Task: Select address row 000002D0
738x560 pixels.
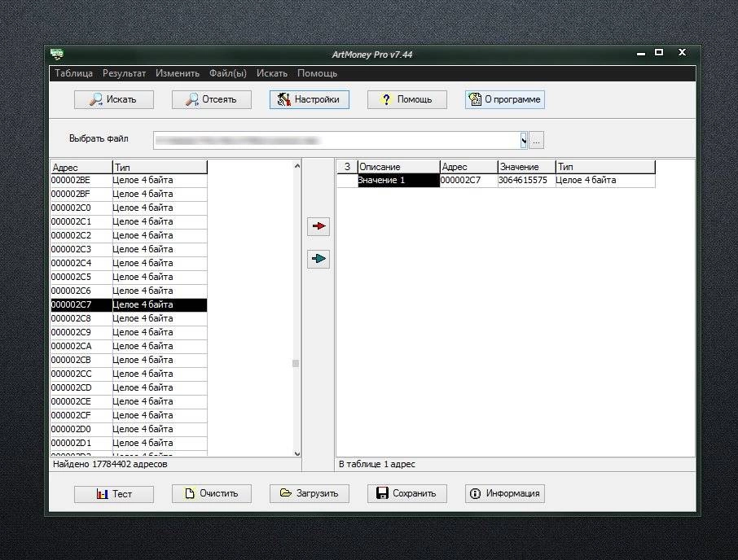Action: click(129, 429)
